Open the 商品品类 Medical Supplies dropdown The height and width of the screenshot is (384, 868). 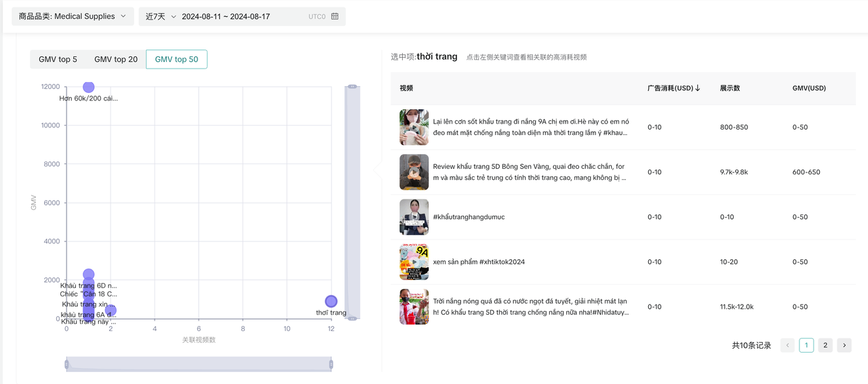[73, 16]
